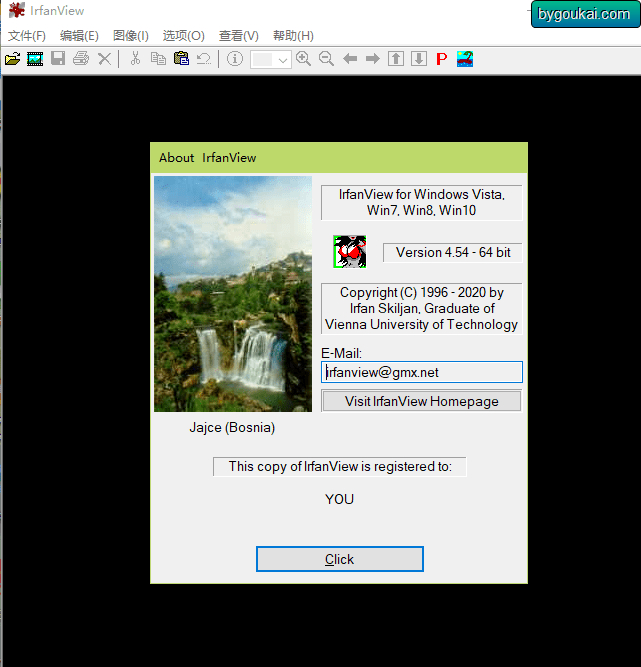Click the Delete X toolbar icon
The height and width of the screenshot is (667, 641).
pos(104,59)
